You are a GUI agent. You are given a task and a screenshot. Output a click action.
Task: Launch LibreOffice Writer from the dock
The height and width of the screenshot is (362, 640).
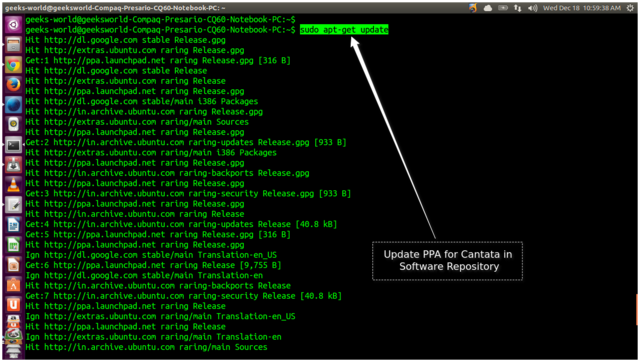(x=13, y=225)
